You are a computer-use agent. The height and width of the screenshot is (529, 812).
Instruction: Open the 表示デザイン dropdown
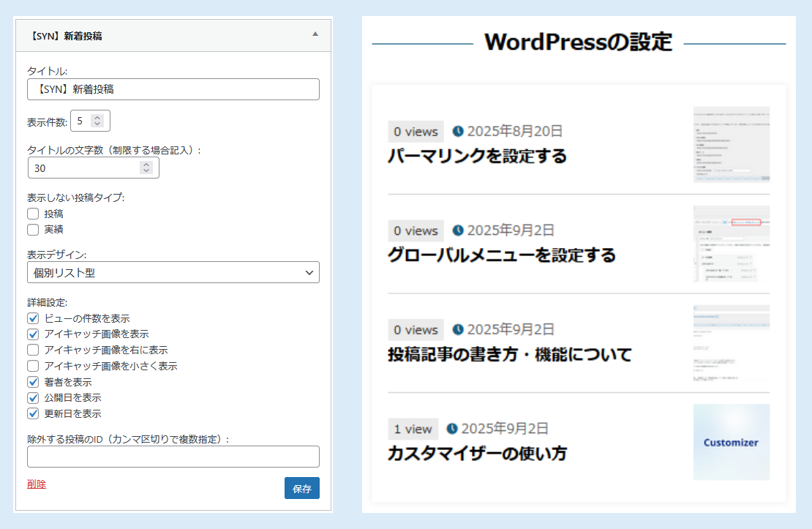coord(173,272)
